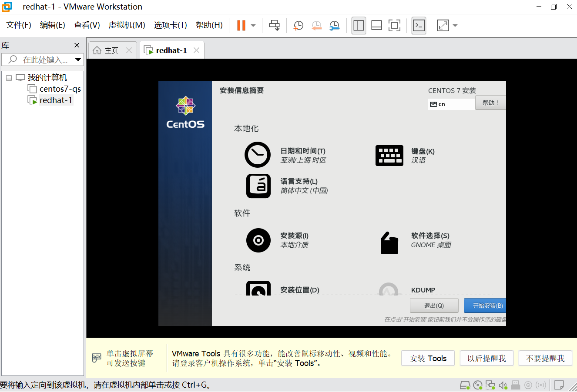Click the pause virtual machine icon

(x=241, y=26)
